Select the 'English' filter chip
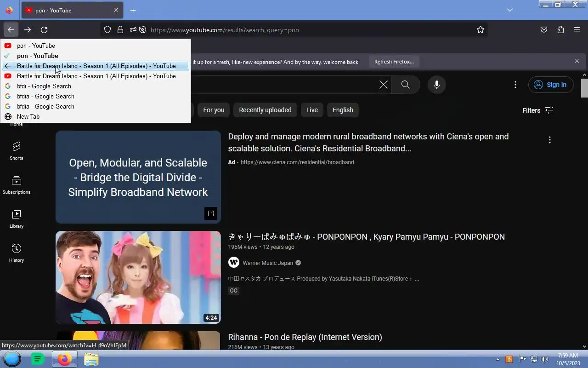 coord(343,110)
